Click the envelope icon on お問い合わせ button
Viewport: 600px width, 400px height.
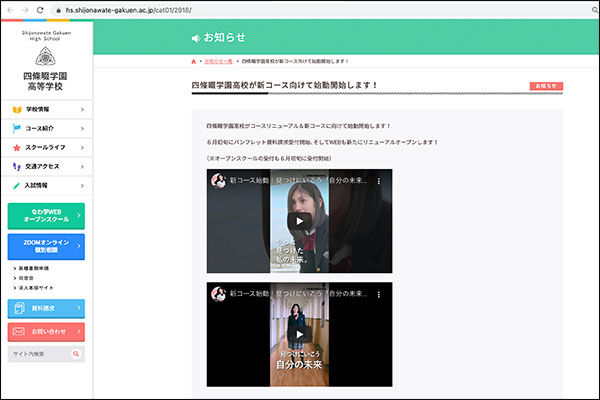[x=19, y=331]
